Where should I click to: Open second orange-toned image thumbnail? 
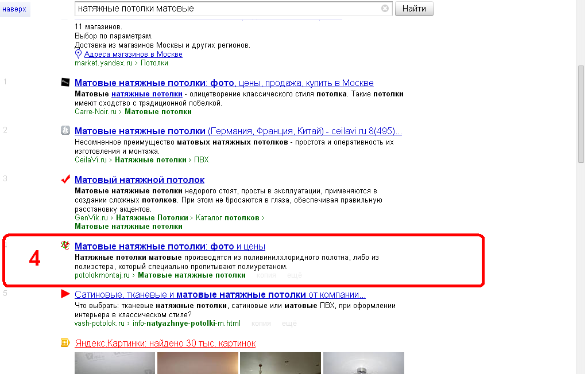pyautogui.click(x=198, y=363)
